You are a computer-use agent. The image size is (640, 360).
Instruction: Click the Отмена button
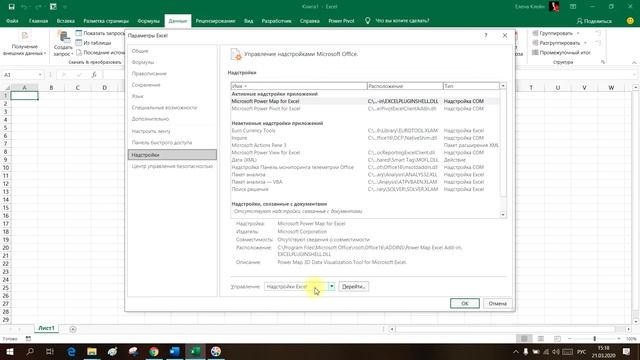pos(497,304)
